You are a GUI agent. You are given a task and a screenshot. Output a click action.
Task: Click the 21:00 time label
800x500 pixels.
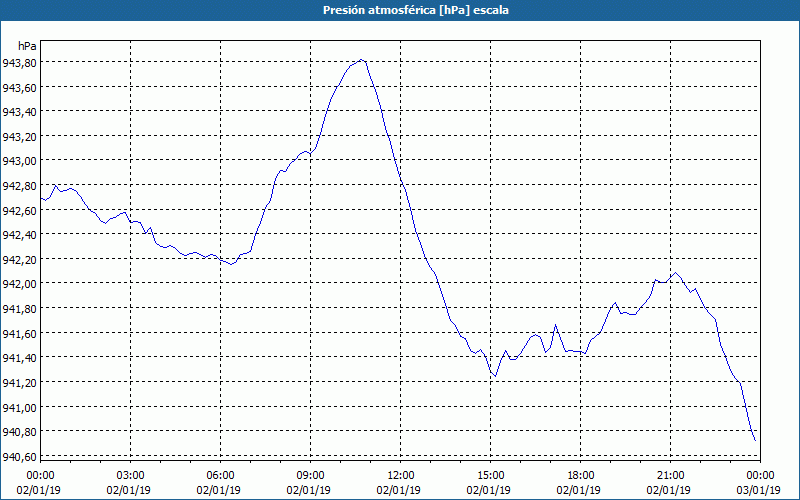click(x=670, y=476)
